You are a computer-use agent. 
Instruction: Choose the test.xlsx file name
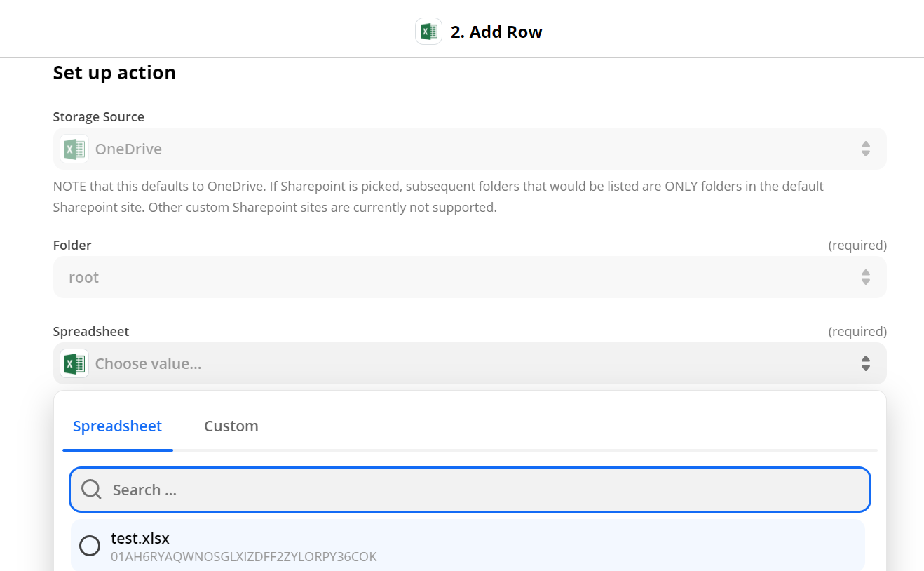click(x=140, y=538)
